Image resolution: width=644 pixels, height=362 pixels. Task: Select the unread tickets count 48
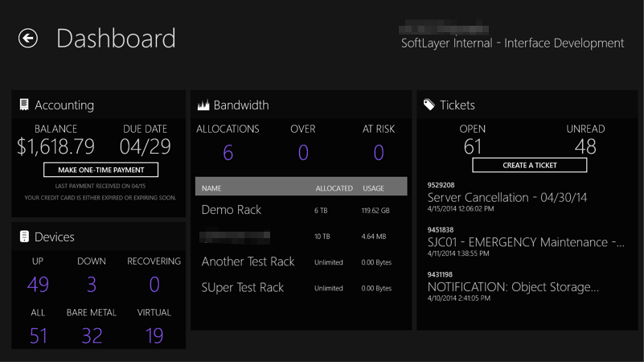(585, 146)
